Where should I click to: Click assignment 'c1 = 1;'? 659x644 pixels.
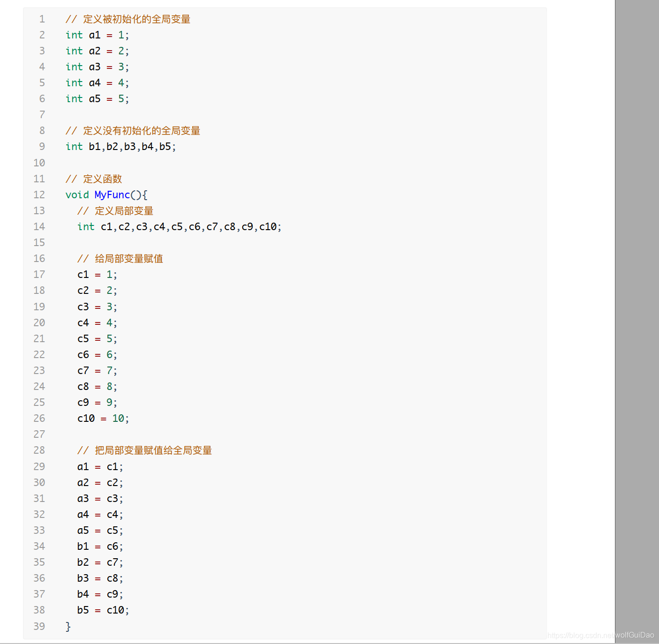[x=97, y=275]
